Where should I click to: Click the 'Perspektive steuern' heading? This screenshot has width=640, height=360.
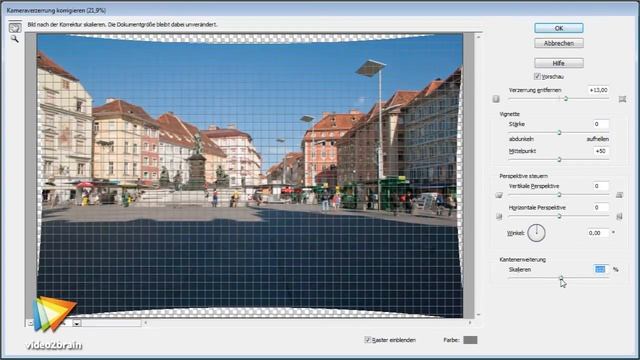point(524,176)
